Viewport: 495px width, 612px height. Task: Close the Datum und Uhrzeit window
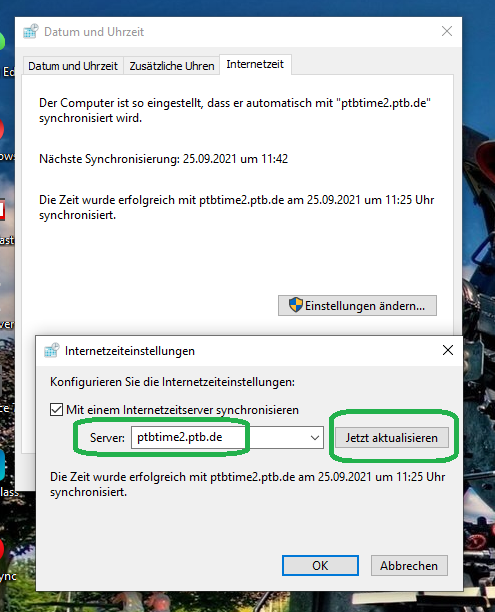pos(447,31)
